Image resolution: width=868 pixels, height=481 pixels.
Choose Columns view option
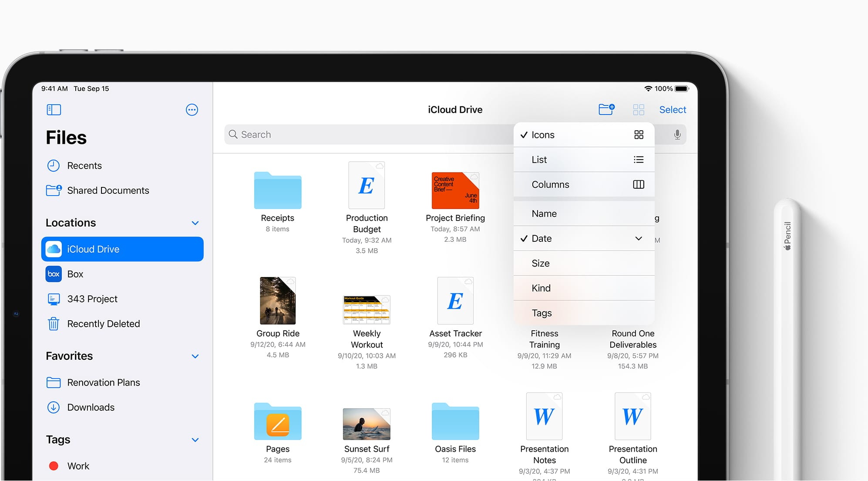[x=584, y=184]
